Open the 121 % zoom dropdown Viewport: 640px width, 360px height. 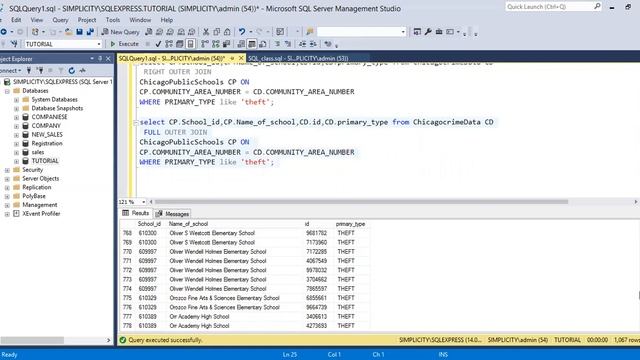143,202
